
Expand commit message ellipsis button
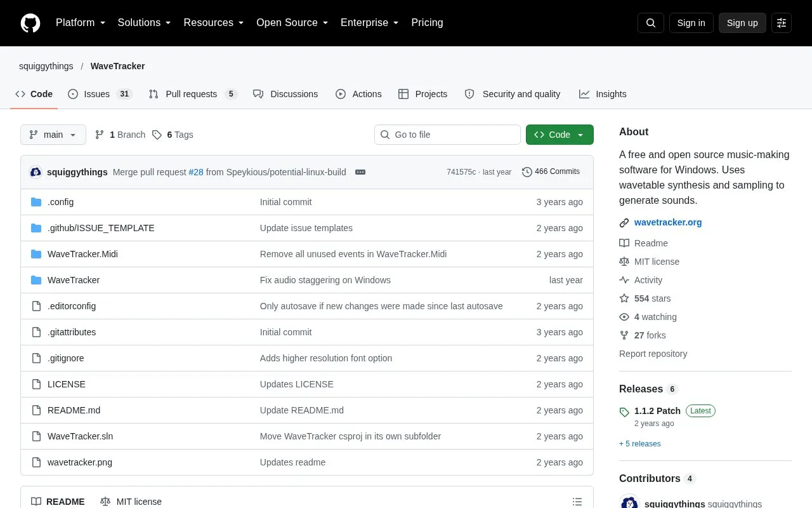(360, 172)
